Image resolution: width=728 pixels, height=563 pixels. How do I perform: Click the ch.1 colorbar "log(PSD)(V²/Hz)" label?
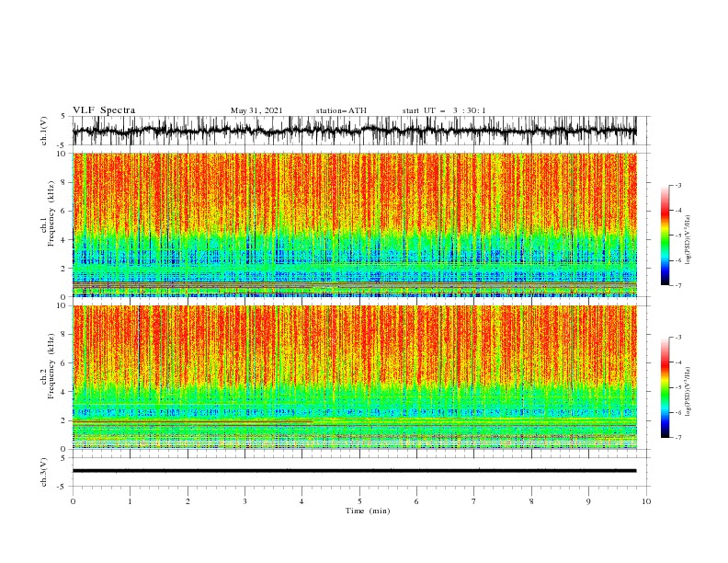pos(688,239)
